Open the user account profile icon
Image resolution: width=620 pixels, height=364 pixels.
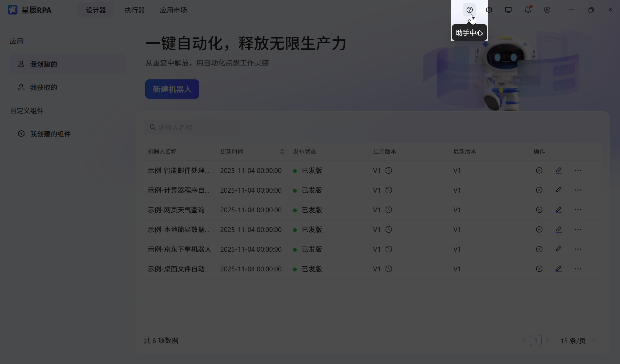pyautogui.click(x=547, y=10)
